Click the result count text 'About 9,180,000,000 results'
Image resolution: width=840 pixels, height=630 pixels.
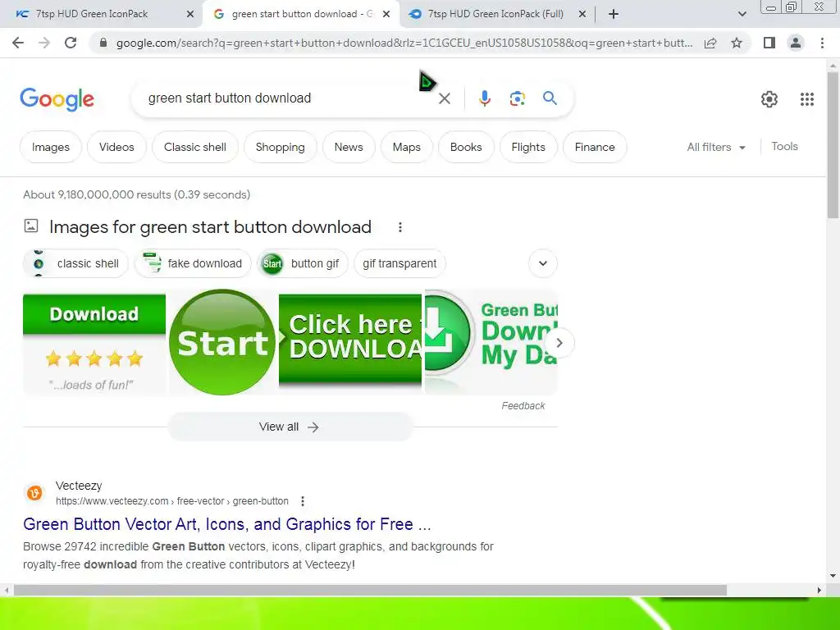tap(97, 194)
